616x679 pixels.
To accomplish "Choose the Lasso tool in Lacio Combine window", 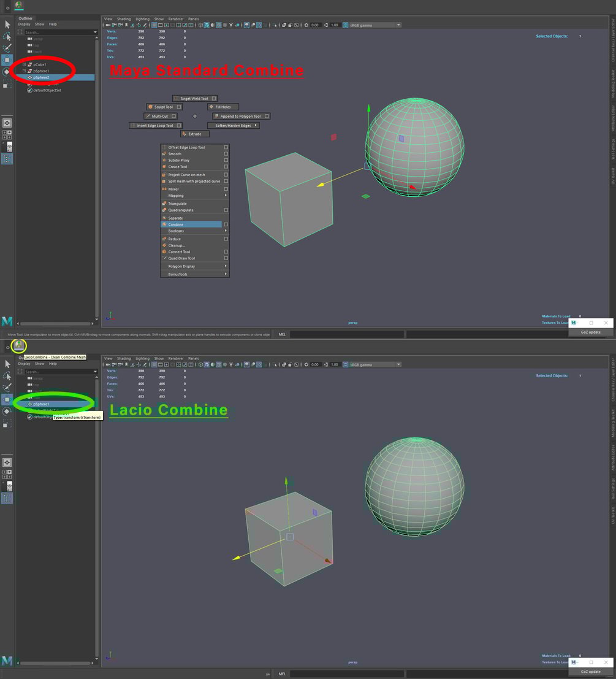I will [x=7, y=376].
